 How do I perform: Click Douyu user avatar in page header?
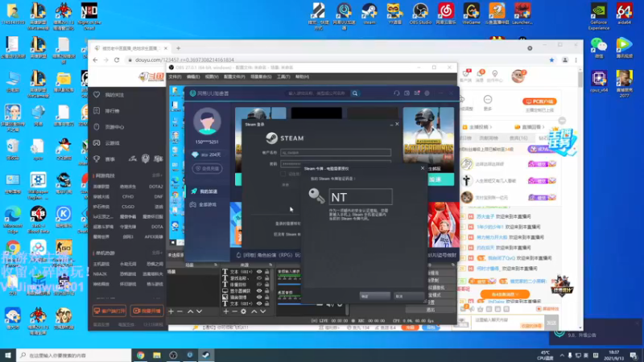click(518, 76)
